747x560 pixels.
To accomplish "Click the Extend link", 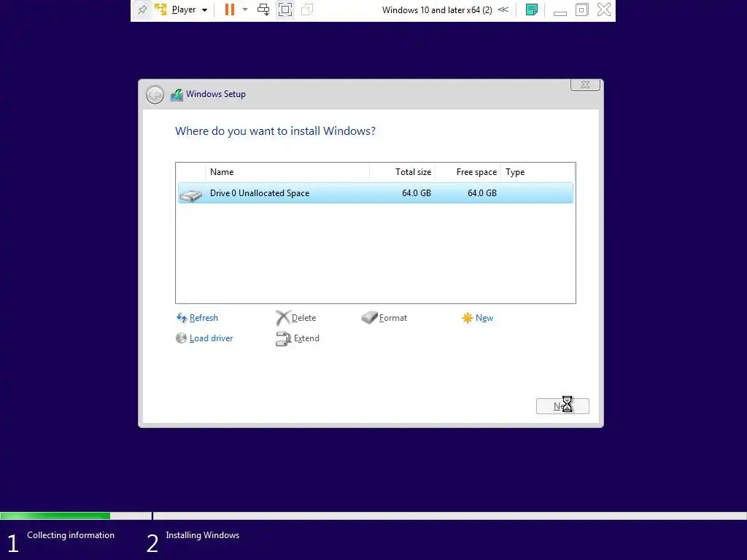I will [306, 338].
